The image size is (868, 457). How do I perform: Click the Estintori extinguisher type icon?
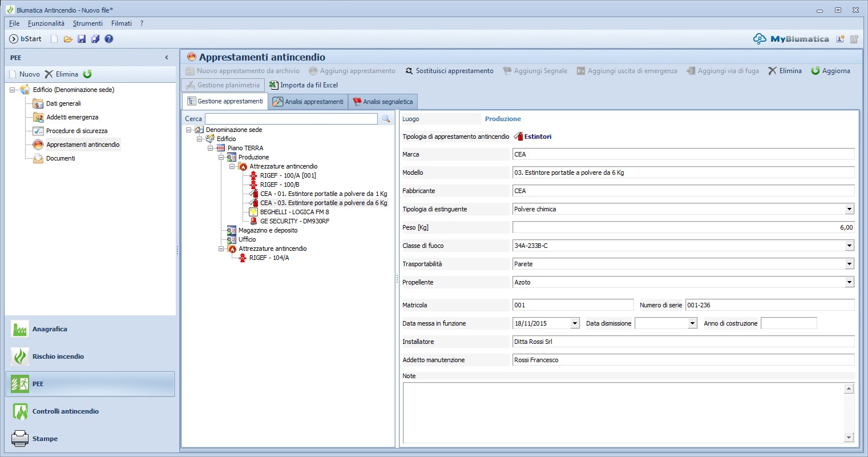tap(518, 137)
